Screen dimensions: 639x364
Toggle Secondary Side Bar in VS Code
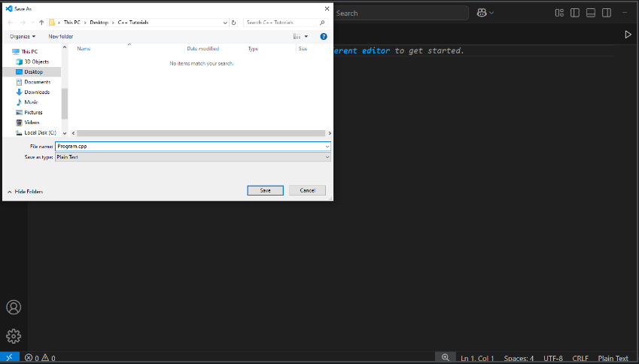607,13
